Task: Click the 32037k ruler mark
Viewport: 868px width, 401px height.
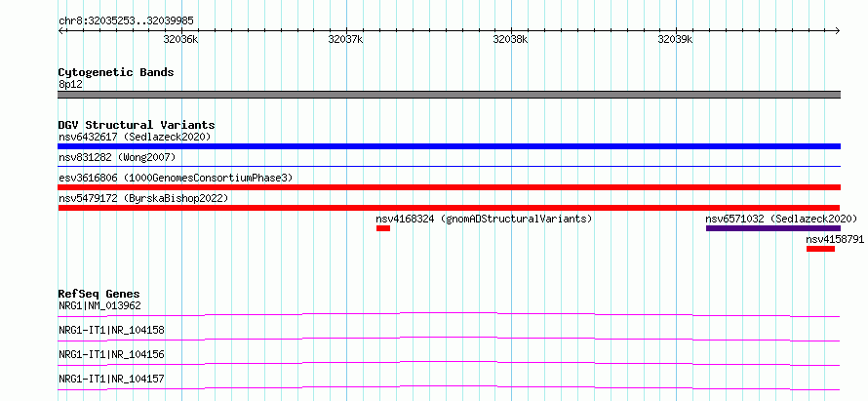Action: [345, 40]
